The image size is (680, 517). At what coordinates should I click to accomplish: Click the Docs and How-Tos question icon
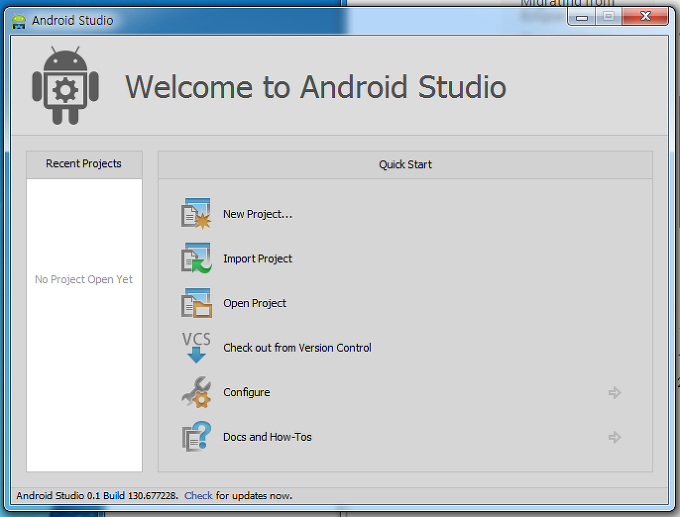pyautogui.click(x=196, y=437)
